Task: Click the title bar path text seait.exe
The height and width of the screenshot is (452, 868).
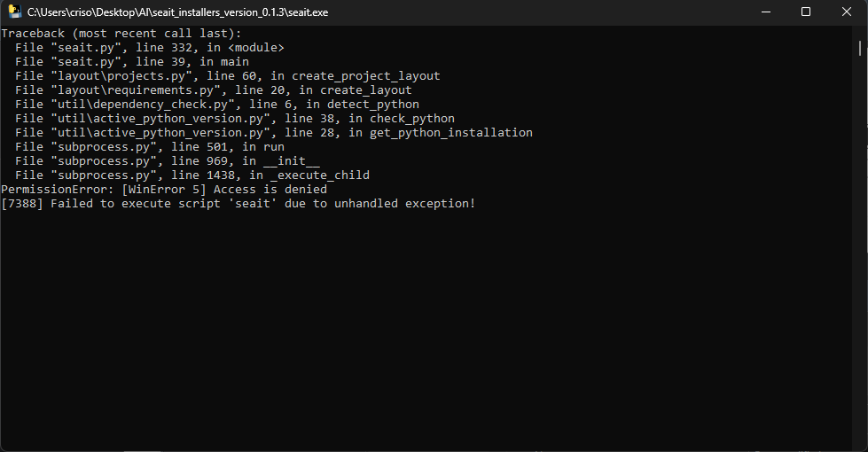Action: click(177, 12)
